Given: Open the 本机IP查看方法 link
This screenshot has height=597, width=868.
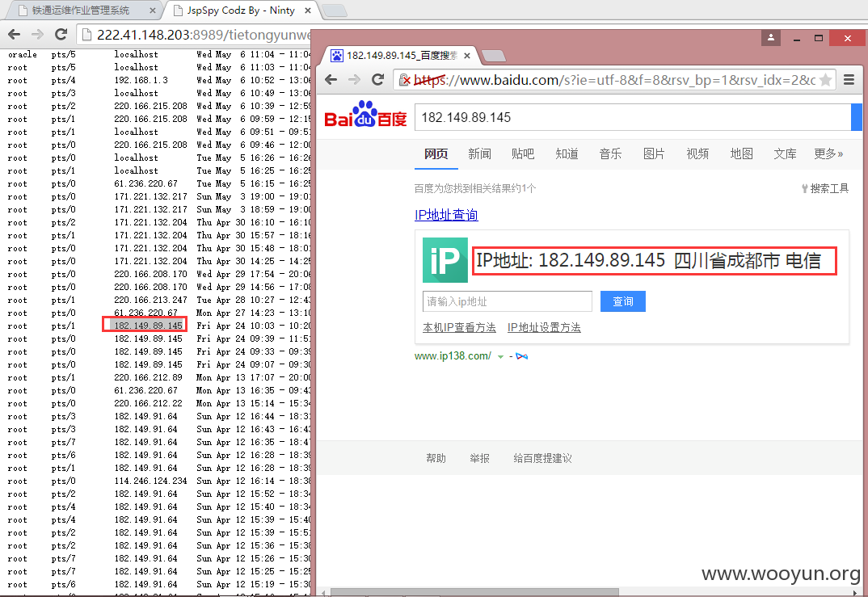Looking at the screenshot, I should pyautogui.click(x=460, y=327).
